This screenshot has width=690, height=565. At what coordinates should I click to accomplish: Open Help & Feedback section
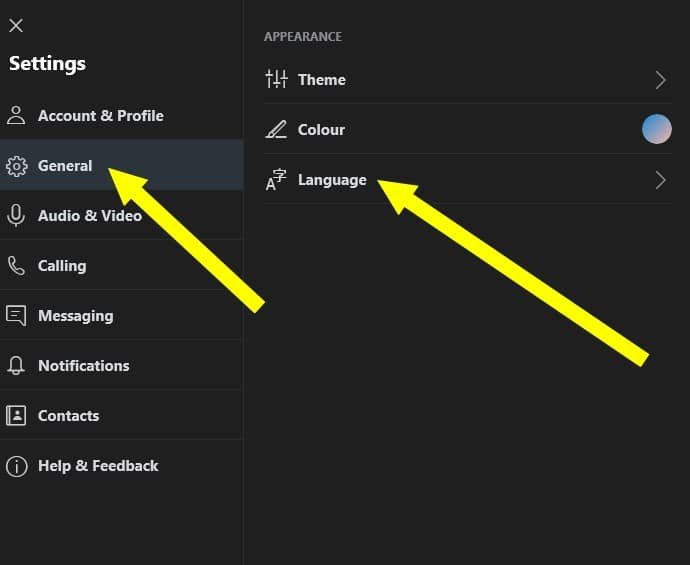[121, 466]
